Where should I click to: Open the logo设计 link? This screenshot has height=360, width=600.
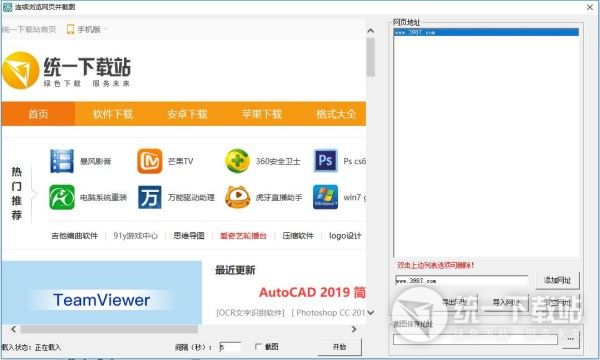(x=345, y=236)
